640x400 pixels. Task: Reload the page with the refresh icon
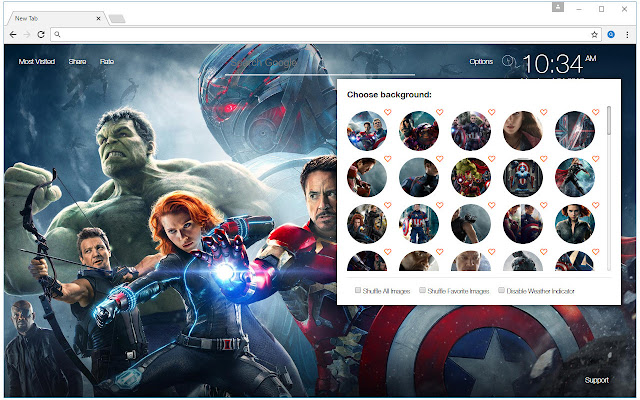[x=41, y=35]
